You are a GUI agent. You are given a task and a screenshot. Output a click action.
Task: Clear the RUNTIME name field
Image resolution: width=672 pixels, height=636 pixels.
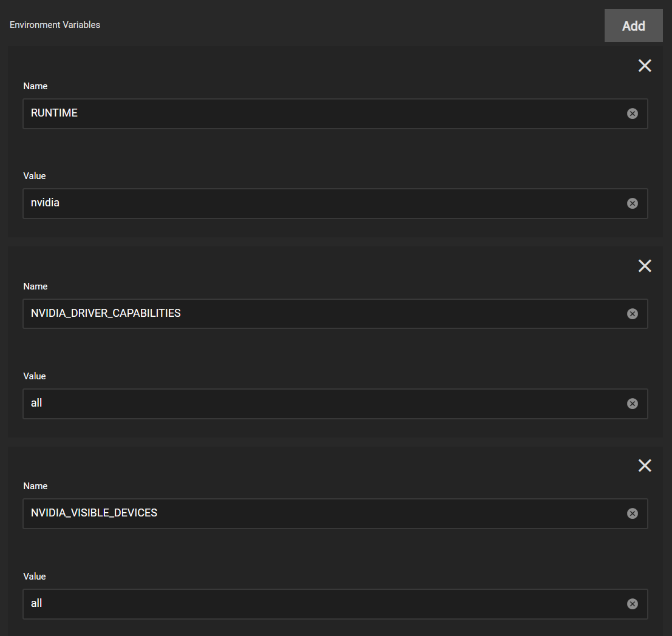[x=632, y=113]
